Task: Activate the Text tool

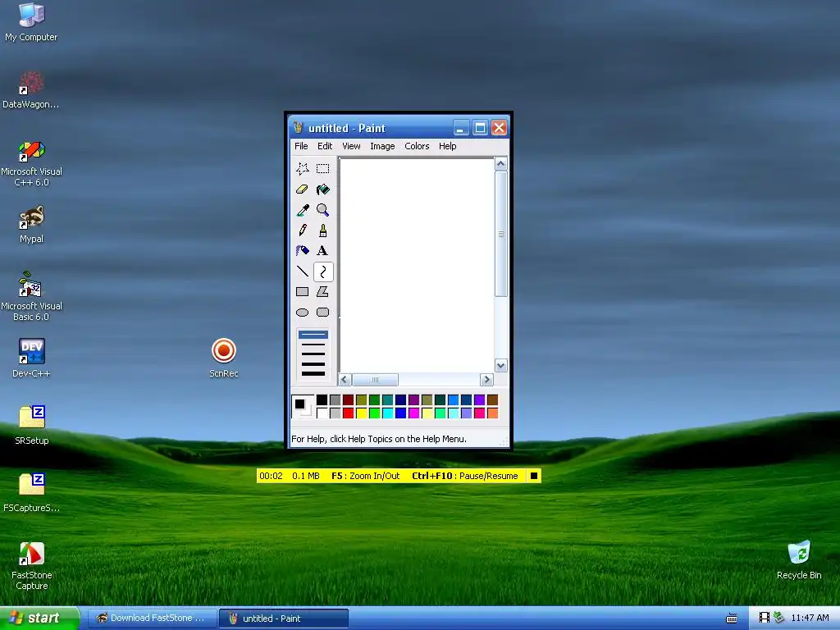Action: 322,251
